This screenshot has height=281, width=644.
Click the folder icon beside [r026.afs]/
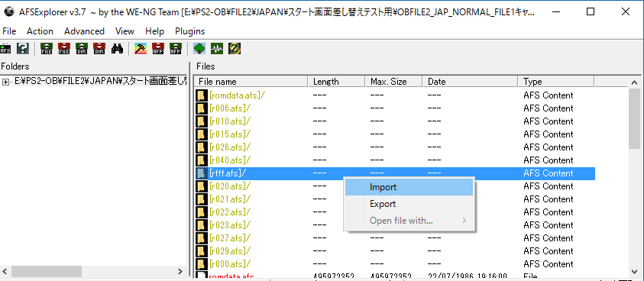coord(202,147)
